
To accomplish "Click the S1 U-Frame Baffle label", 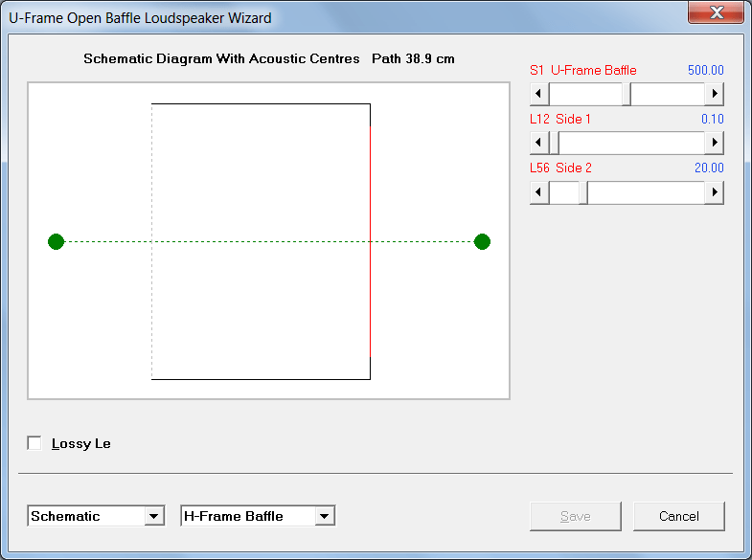I will pos(583,70).
